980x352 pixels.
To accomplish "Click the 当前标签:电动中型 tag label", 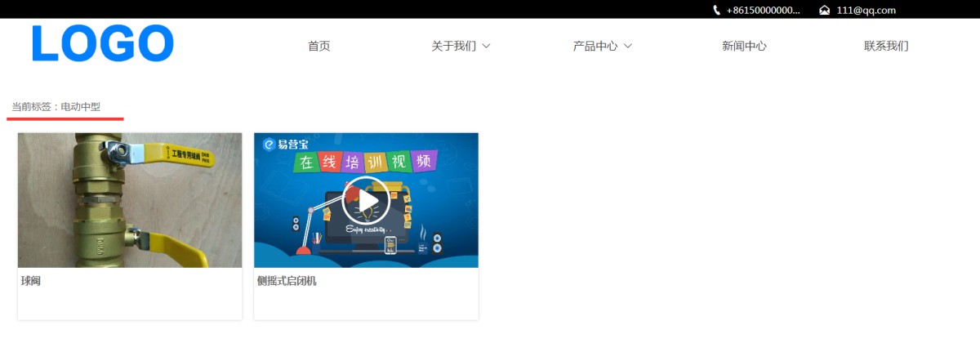I will 56,107.
